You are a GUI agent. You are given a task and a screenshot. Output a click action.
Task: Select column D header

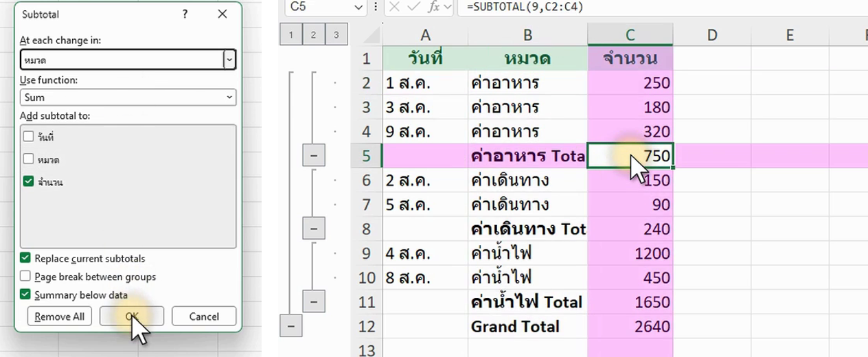click(x=712, y=34)
